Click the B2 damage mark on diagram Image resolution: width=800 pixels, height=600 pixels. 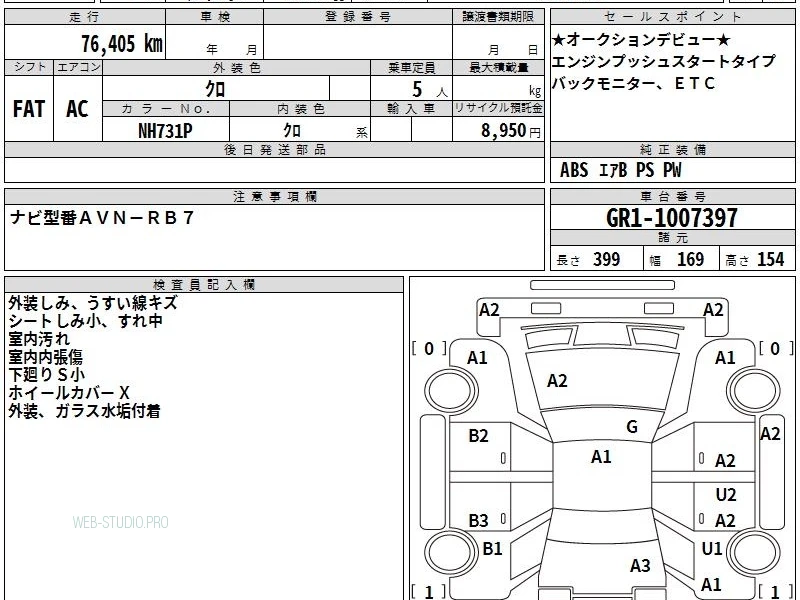pos(478,436)
